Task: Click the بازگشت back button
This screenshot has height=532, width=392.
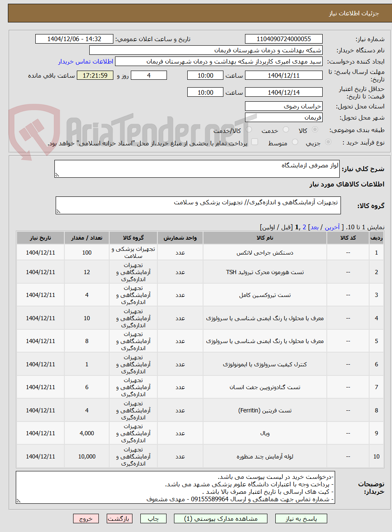Action: click(x=120, y=519)
